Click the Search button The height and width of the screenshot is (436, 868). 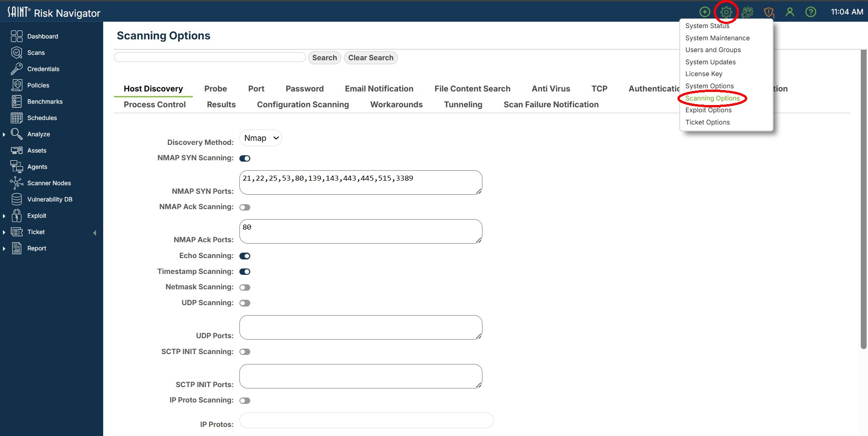click(x=324, y=57)
